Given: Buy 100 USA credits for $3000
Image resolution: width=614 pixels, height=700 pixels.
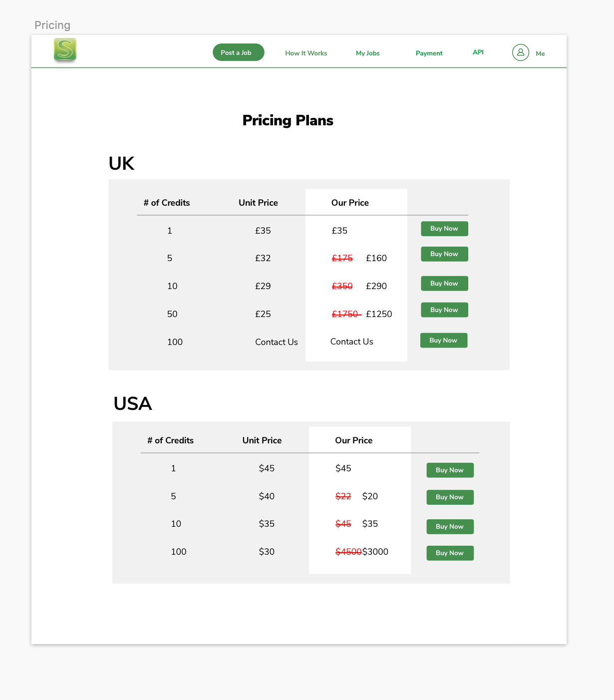Looking at the screenshot, I should 450,553.
